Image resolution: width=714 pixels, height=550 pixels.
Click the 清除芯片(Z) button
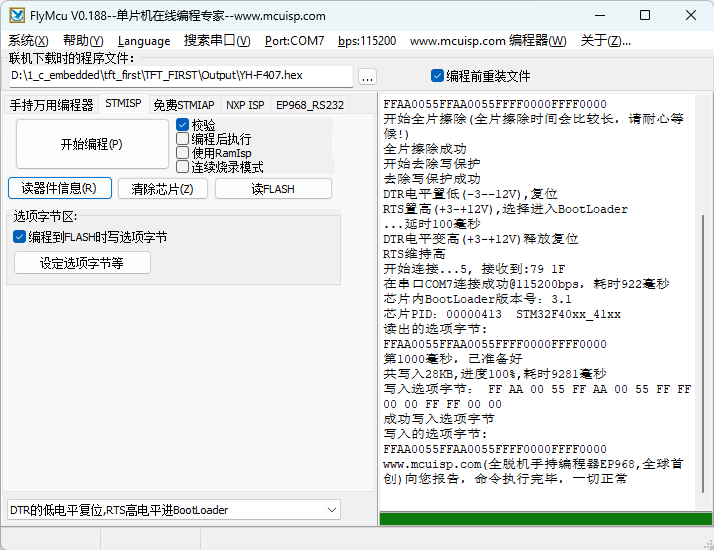point(163,188)
